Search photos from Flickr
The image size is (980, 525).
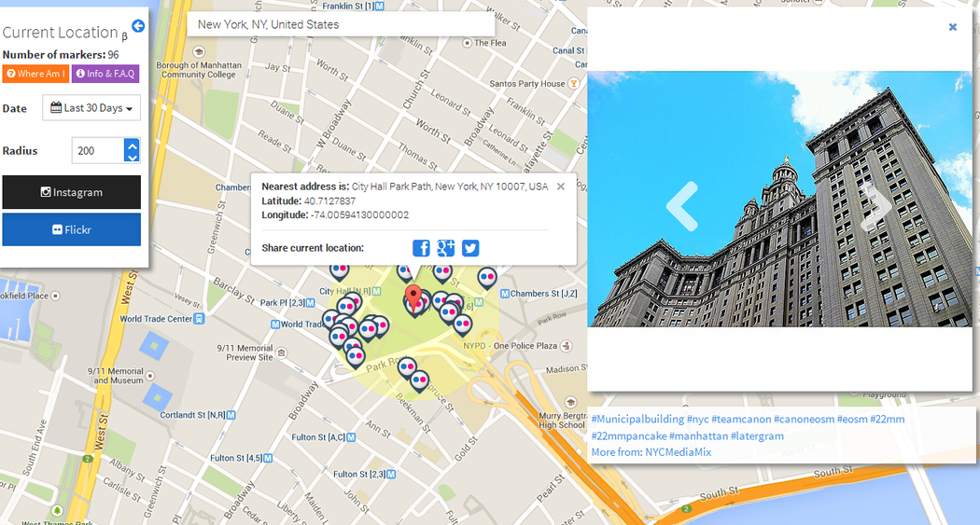(72, 229)
